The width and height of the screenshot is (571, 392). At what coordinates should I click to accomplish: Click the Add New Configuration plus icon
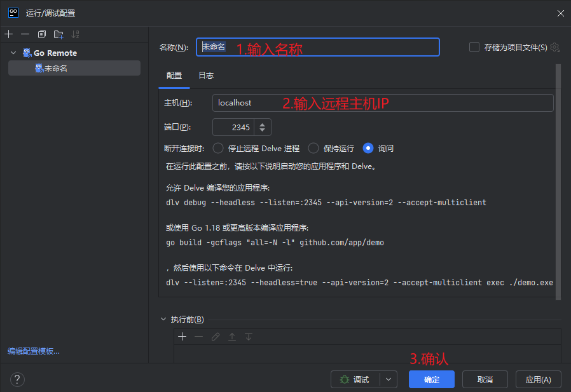[x=8, y=34]
